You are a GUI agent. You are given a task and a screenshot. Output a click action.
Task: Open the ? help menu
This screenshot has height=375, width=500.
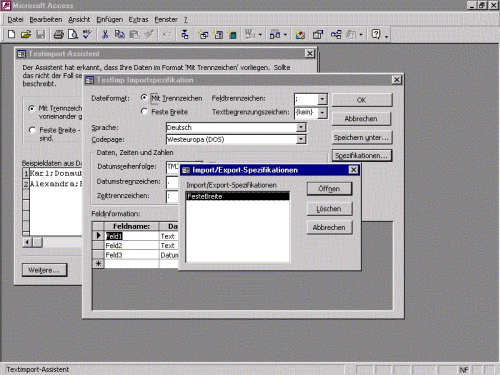point(185,20)
